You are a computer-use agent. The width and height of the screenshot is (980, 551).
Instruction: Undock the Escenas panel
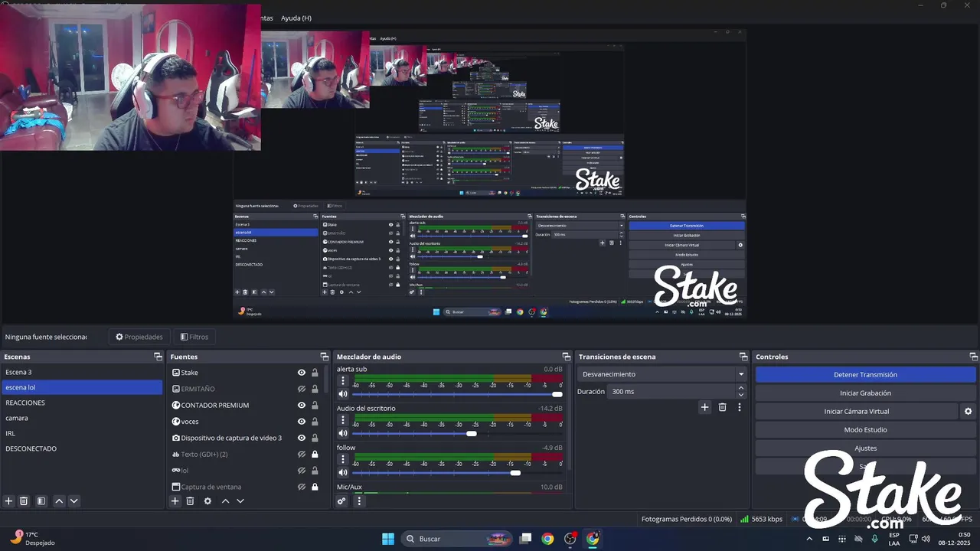pyautogui.click(x=158, y=357)
